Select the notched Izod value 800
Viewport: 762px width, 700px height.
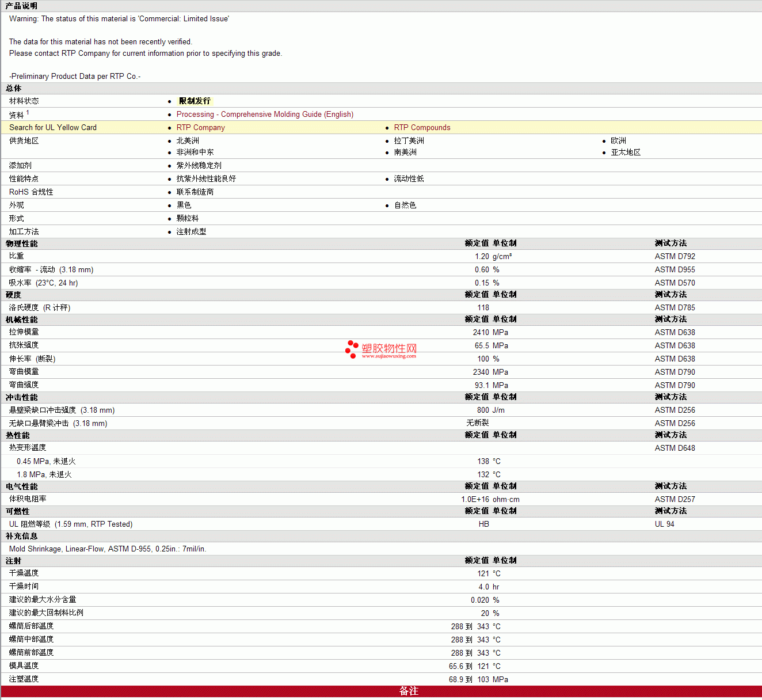(x=483, y=410)
